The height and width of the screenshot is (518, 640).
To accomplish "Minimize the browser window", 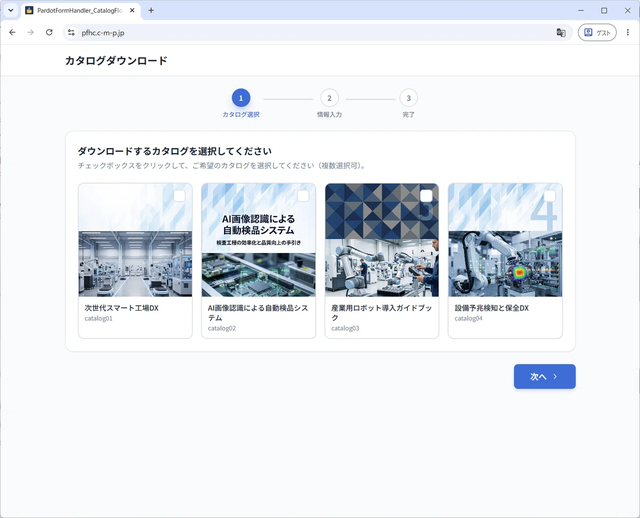I will tap(581, 11).
